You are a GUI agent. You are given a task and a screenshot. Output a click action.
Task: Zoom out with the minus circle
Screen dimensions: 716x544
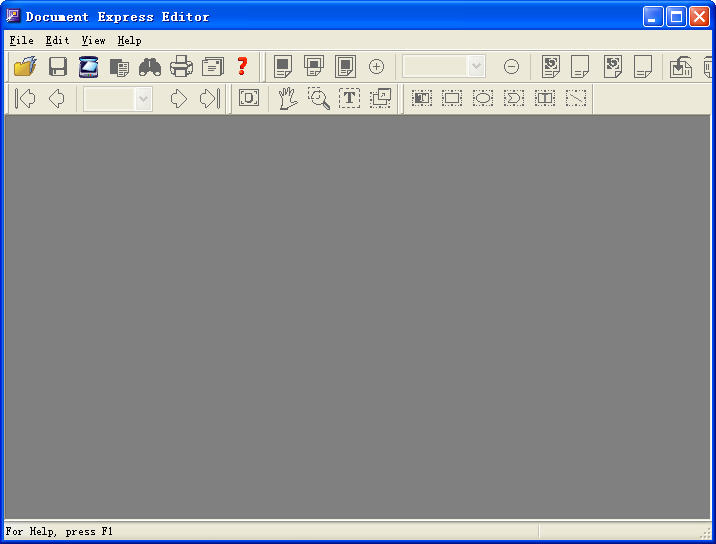pyautogui.click(x=511, y=67)
